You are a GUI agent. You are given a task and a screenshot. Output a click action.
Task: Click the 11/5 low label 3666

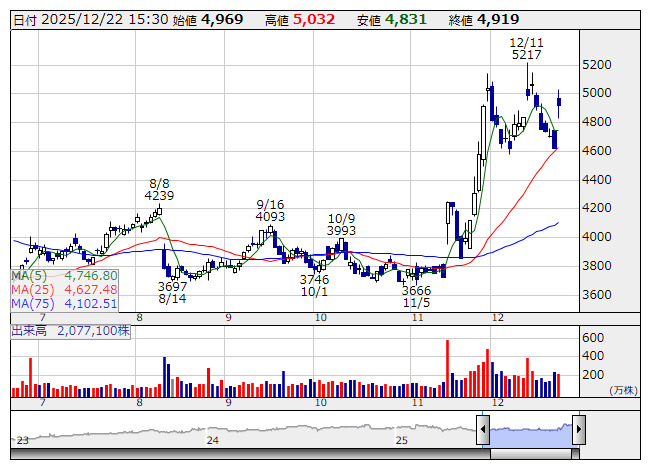pyautogui.click(x=417, y=289)
